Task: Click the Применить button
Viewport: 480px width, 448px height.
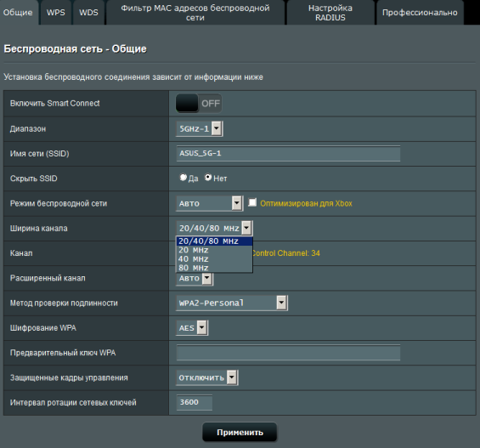Action: tap(240, 432)
